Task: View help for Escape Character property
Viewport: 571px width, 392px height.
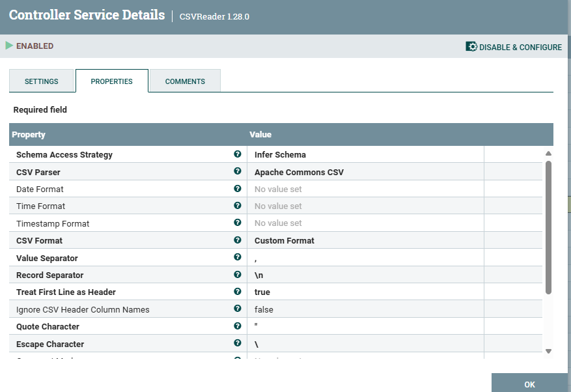Action: tap(238, 343)
